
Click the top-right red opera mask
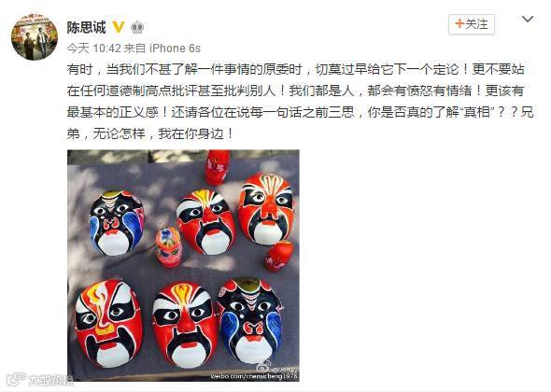click(266, 208)
